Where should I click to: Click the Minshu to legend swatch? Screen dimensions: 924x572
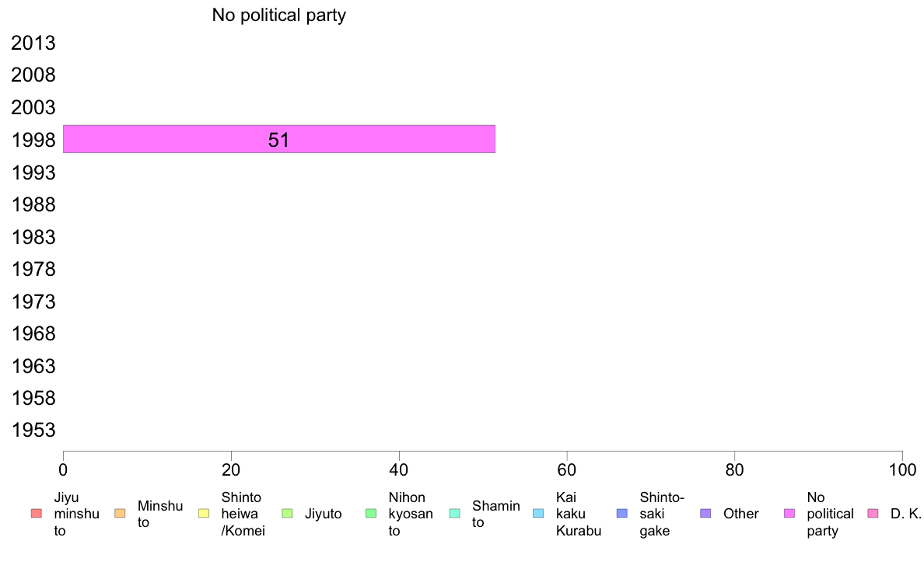coord(121,513)
